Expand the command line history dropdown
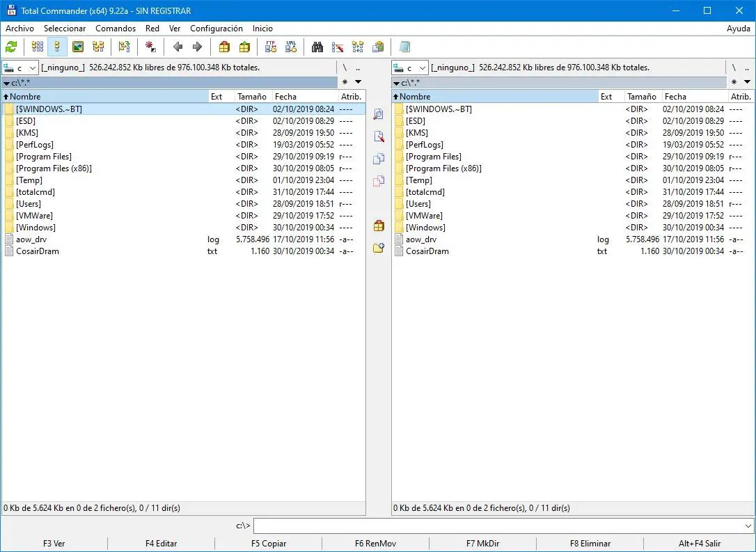Image resolution: width=756 pixels, height=552 pixels. 748,526
